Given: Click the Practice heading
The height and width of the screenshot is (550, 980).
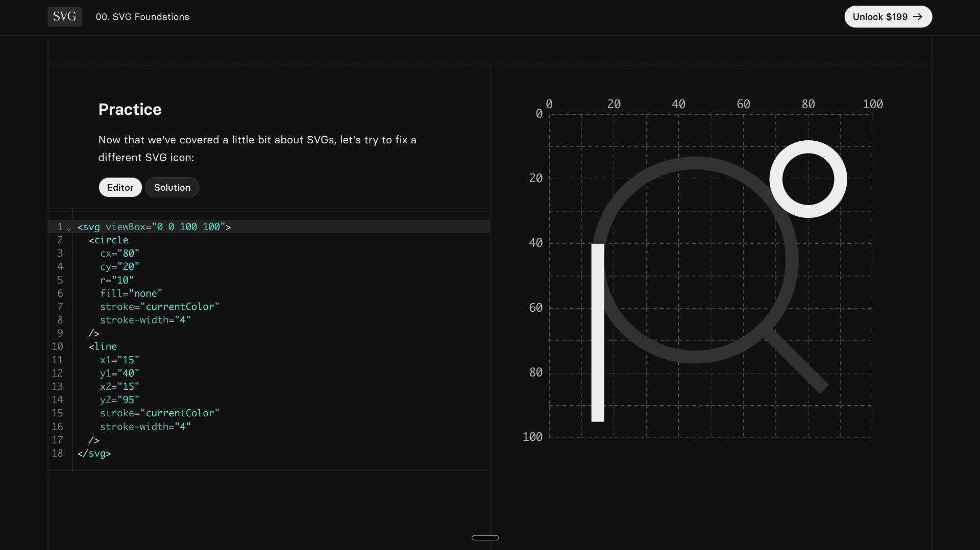Looking at the screenshot, I should 129,109.
